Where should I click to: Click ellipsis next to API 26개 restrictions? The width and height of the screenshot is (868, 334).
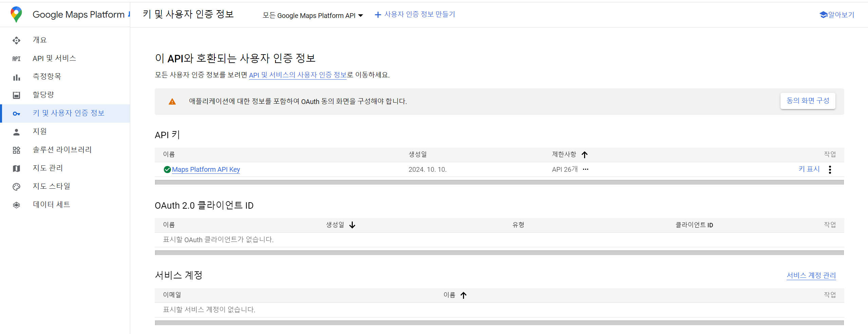(x=585, y=169)
